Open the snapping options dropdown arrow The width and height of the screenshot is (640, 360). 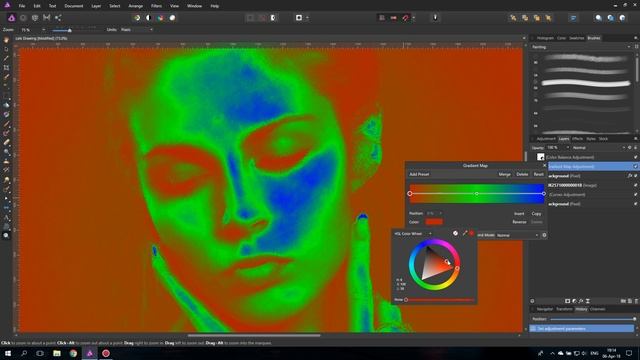(413, 18)
